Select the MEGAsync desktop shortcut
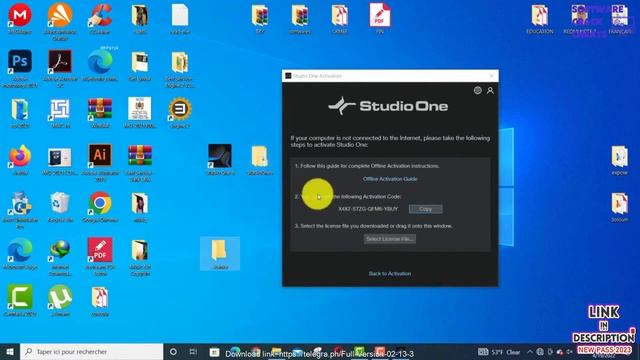640x360 pixels. (20, 18)
